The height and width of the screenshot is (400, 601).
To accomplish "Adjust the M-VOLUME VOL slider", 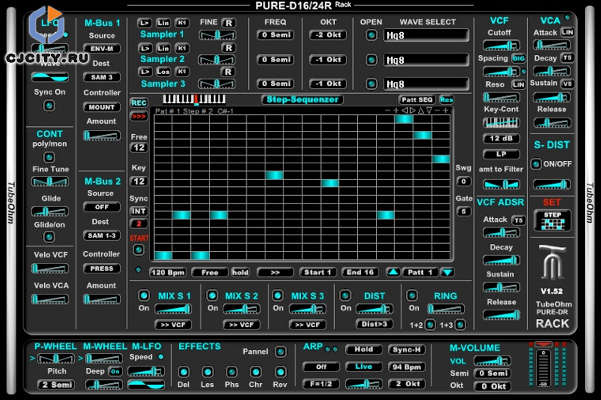I will [492, 361].
